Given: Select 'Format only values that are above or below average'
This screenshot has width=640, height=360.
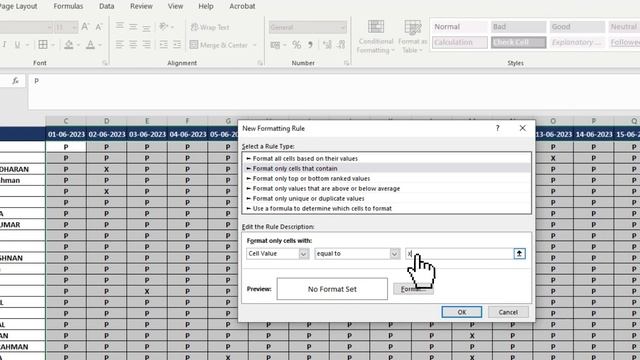Looking at the screenshot, I should (387, 189).
